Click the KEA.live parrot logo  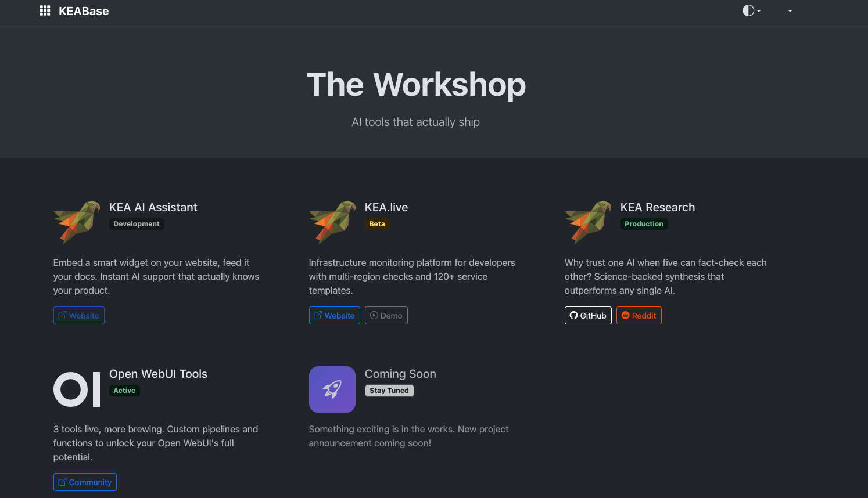pos(332,223)
